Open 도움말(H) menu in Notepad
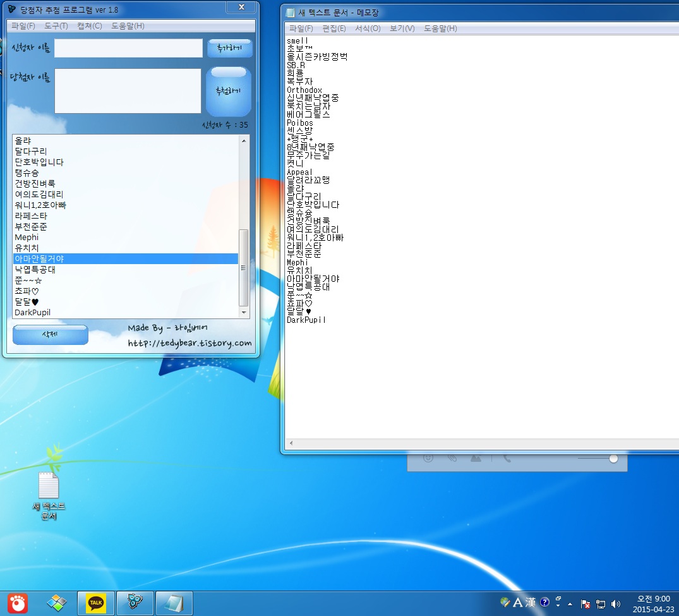This screenshot has height=616, width=679. coord(440,28)
